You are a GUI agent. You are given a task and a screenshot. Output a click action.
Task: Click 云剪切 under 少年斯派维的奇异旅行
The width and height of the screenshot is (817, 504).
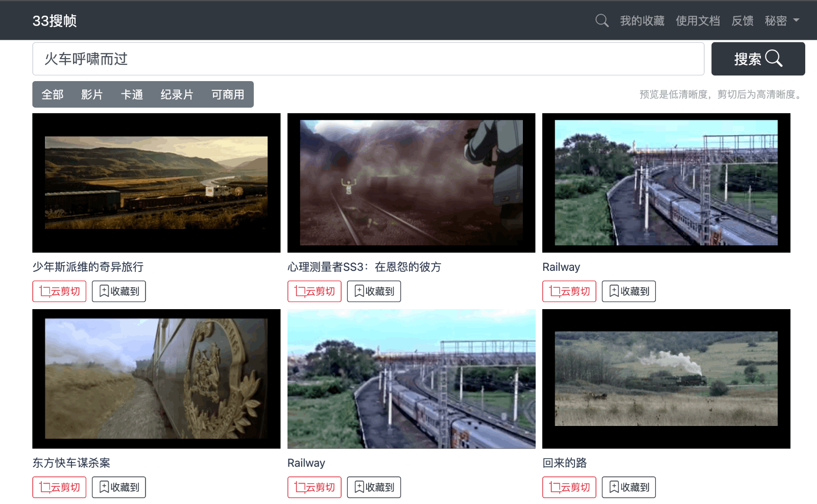pyautogui.click(x=59, y=291)
